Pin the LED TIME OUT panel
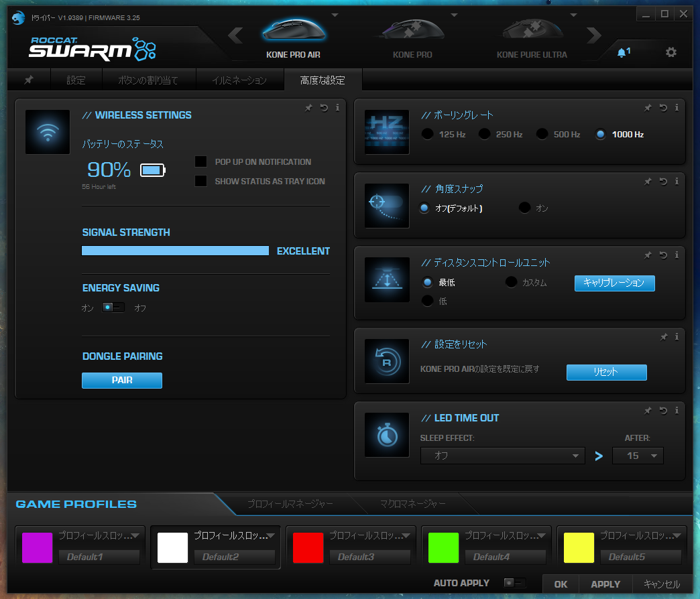Screen dimensions: 700x599 (x=648, y=411)
